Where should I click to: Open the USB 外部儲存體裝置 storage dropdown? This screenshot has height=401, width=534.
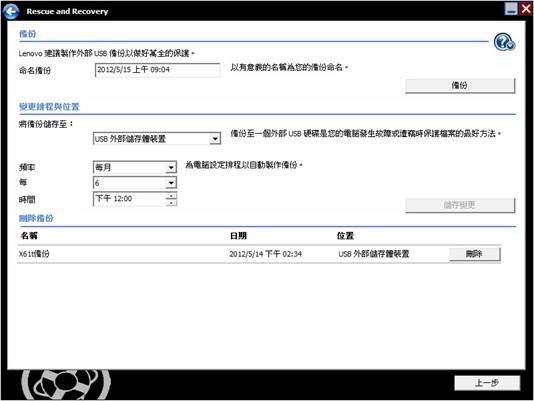point(157,139)
